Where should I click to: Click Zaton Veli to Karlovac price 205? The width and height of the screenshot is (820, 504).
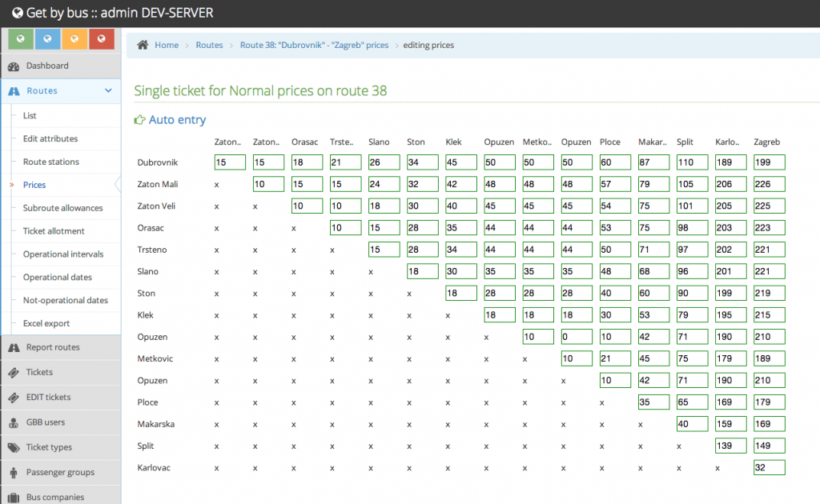(730, 206)
